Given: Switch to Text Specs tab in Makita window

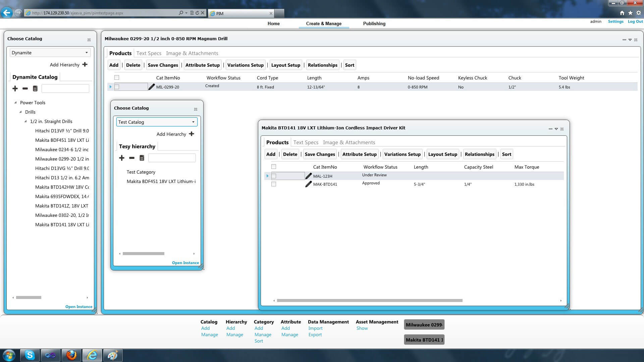Looking at the screenshot, I should [306, 142].
